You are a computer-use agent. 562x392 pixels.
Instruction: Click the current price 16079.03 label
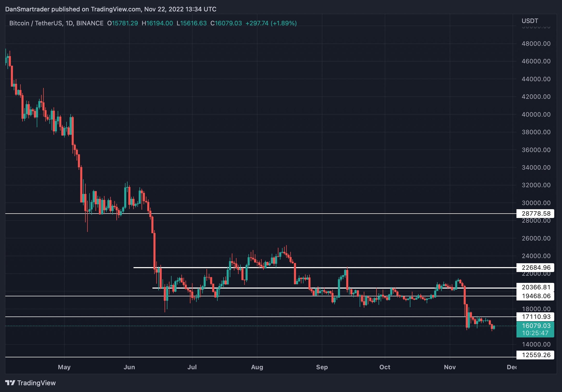536,326
